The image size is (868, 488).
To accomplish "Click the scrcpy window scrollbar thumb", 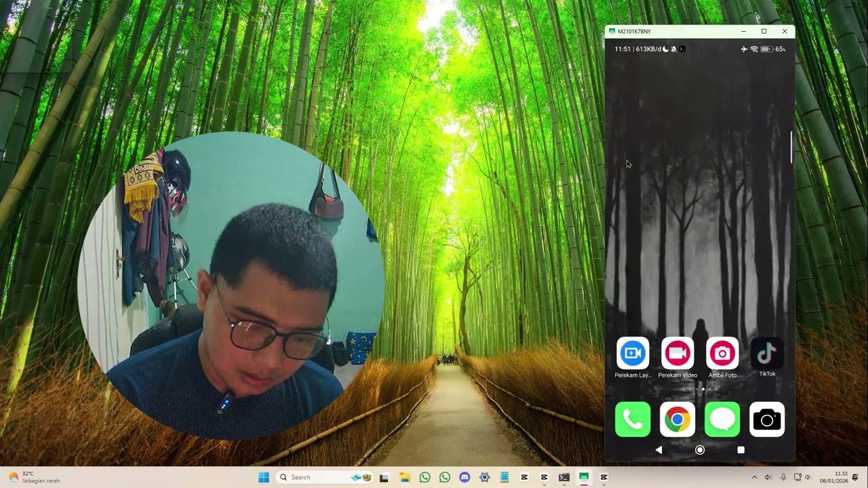I will (791, 146).
